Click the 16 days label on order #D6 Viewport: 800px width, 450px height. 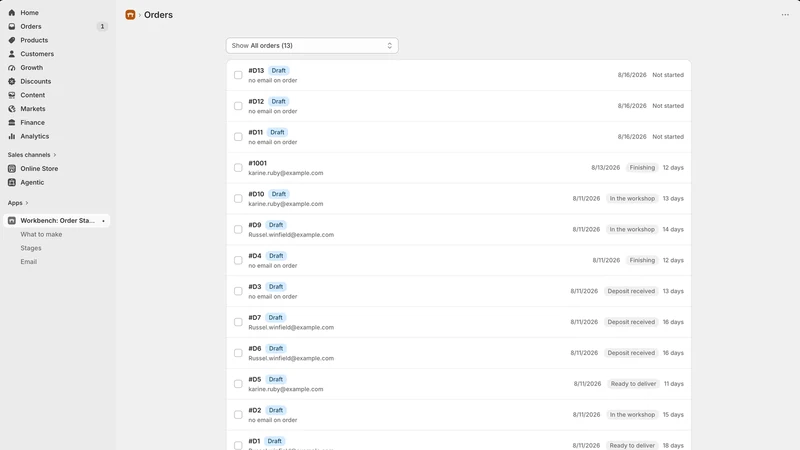point(673,353)
